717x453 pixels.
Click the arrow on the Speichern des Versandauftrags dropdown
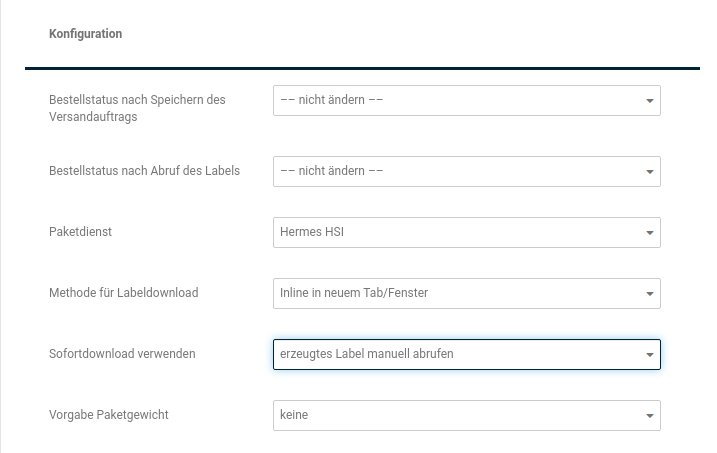click(649, 101)
